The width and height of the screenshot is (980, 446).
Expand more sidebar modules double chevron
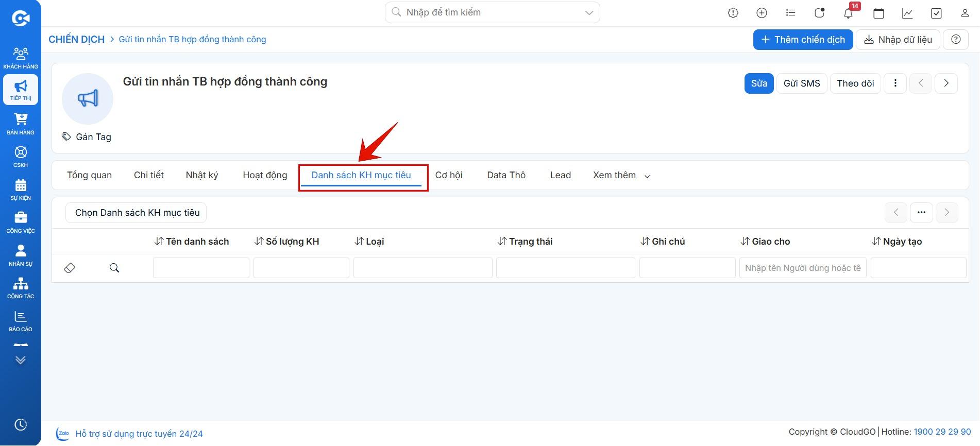pyautogui.click(x=21, y=360)
